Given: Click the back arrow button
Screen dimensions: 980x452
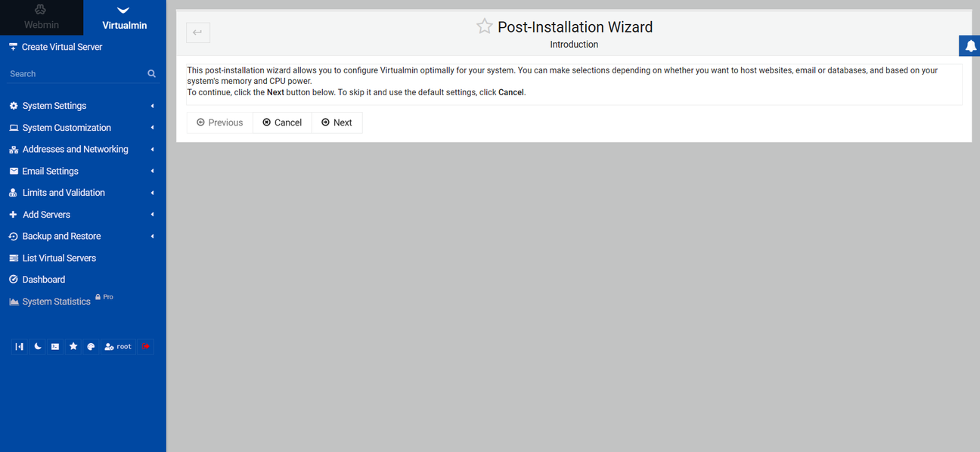Looking at the screenshot, I should click(198, 33).
